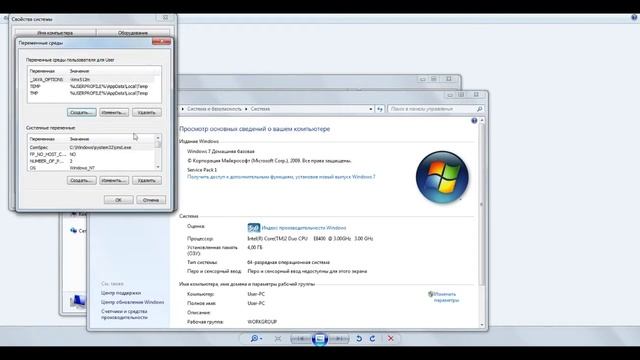640x360 pixels.
Task: Click the fit-to-window actual size icon
Action: (278, 339)
